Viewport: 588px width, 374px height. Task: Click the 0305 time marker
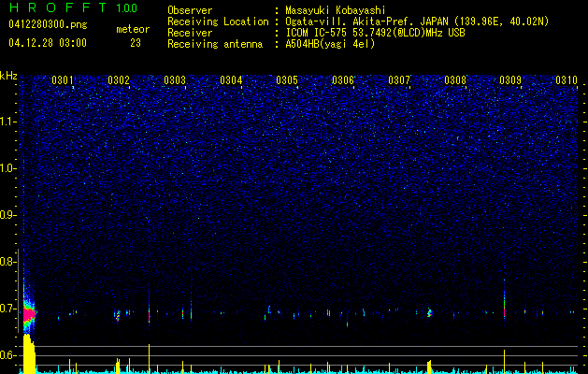click(287, 80)
